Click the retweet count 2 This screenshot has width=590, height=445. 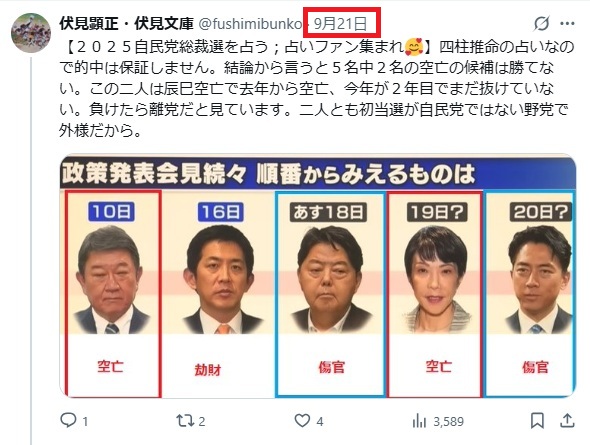(202, 422)
